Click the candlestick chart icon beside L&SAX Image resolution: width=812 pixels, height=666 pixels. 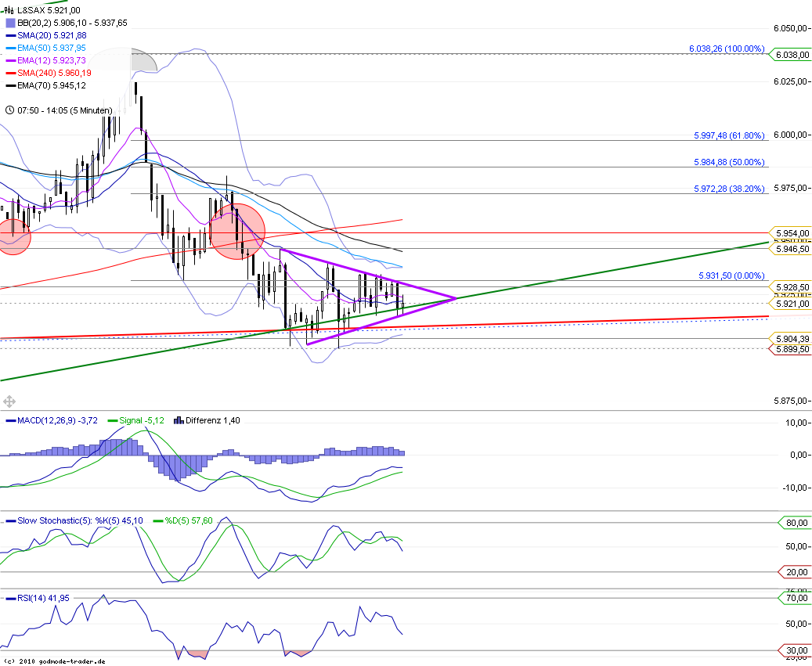coord(7,11)
